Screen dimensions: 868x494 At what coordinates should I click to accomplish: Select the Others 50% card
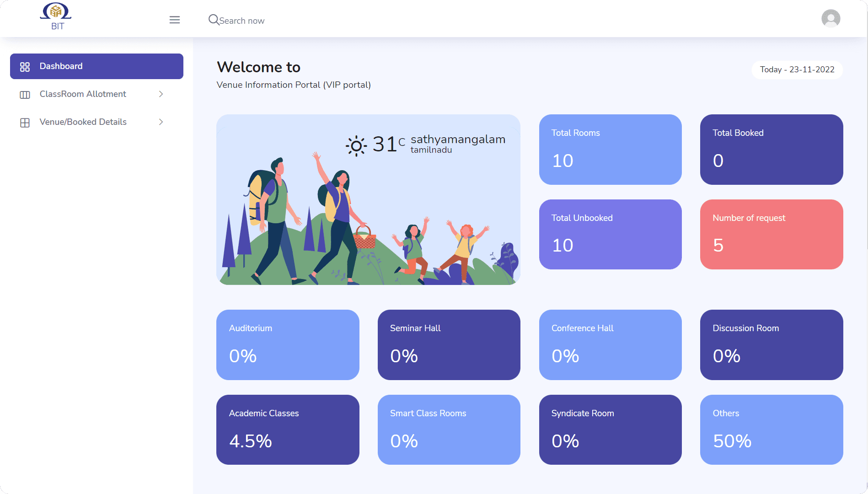772,430
